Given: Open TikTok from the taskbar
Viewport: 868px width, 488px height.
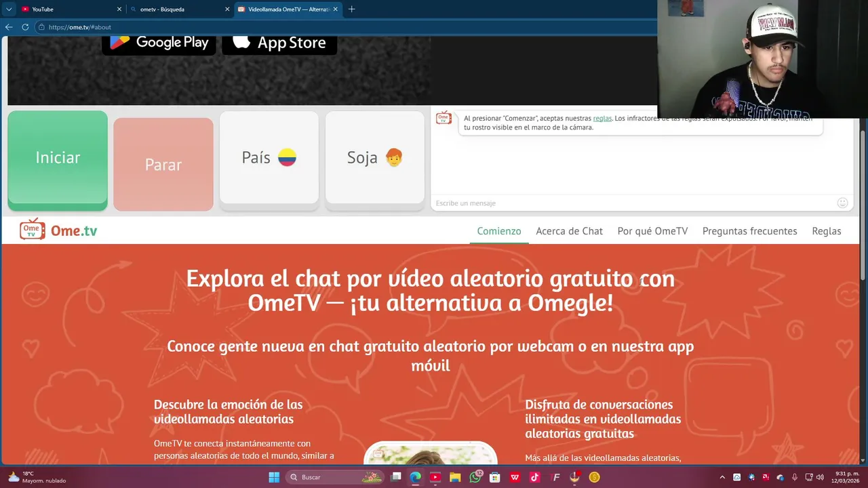Looking at the screenshot, I should point(535,477).
